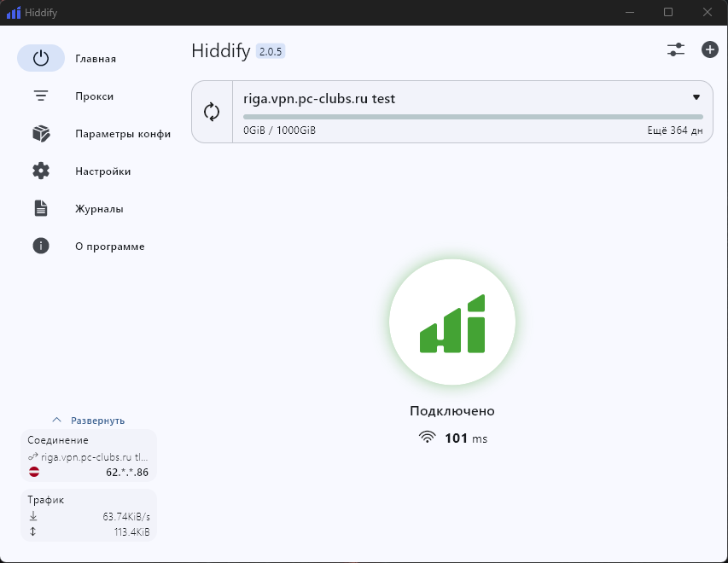The width and height of the screenshot is (728, 563).
Task: Select the riga.vpn.pc-clubs.ru test profile name
Action: [x=319, y=99]
